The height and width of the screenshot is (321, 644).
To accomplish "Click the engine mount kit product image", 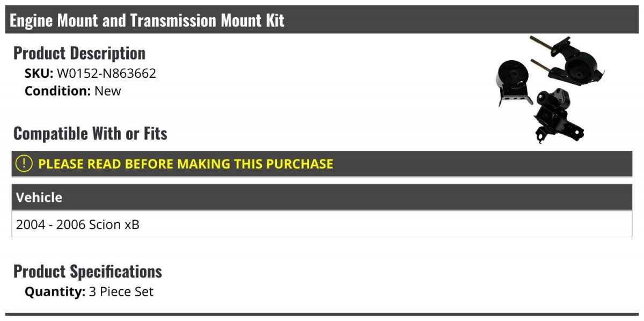I will (x=552, y=89).
